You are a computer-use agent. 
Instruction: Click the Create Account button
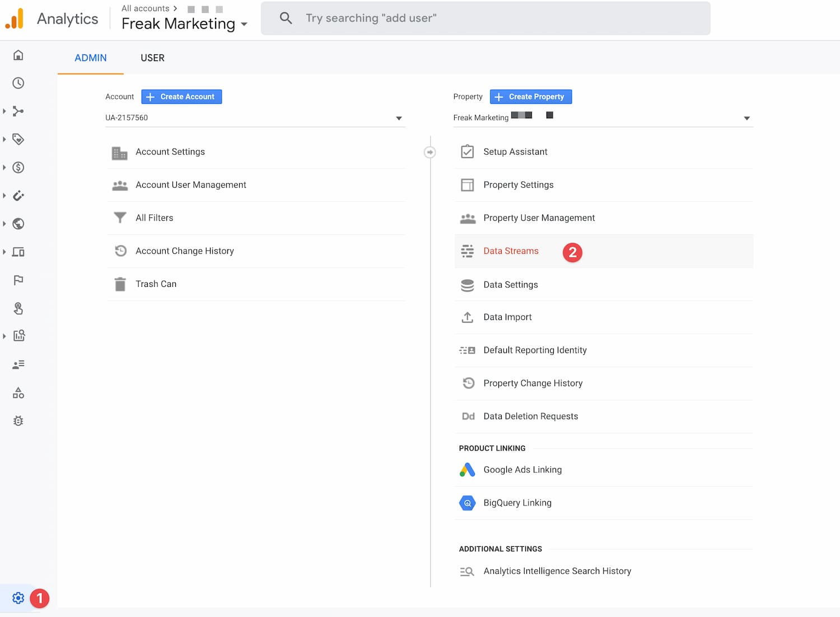pyautogui.click(x=181, y=96)
